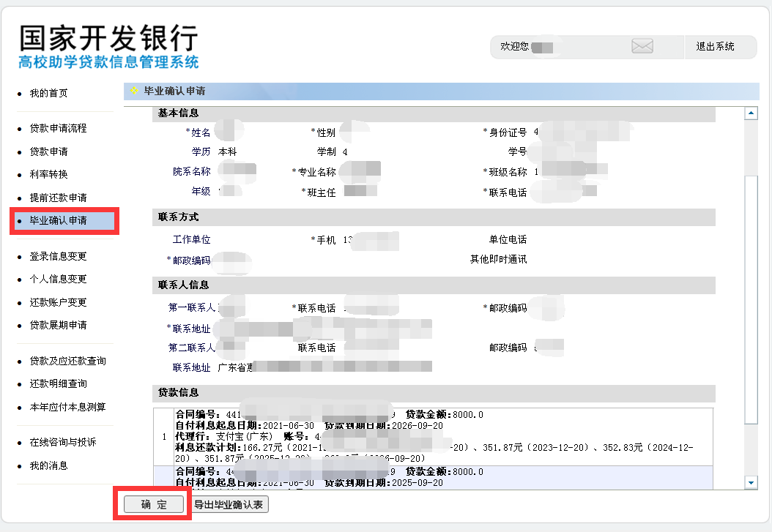Click the 确定 confirm button
Screen dimensions: 772x532
pos(154,505)
